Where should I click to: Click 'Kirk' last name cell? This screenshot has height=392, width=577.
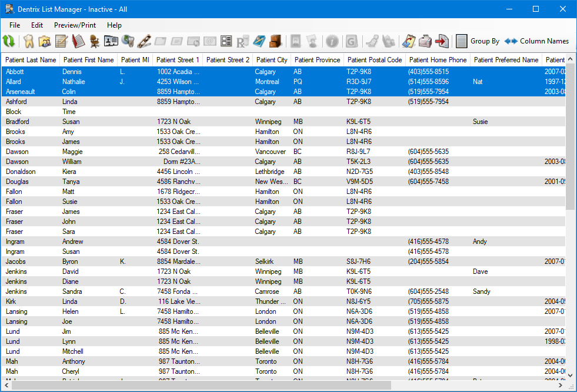pyautogui.click(x=11, y=301)
